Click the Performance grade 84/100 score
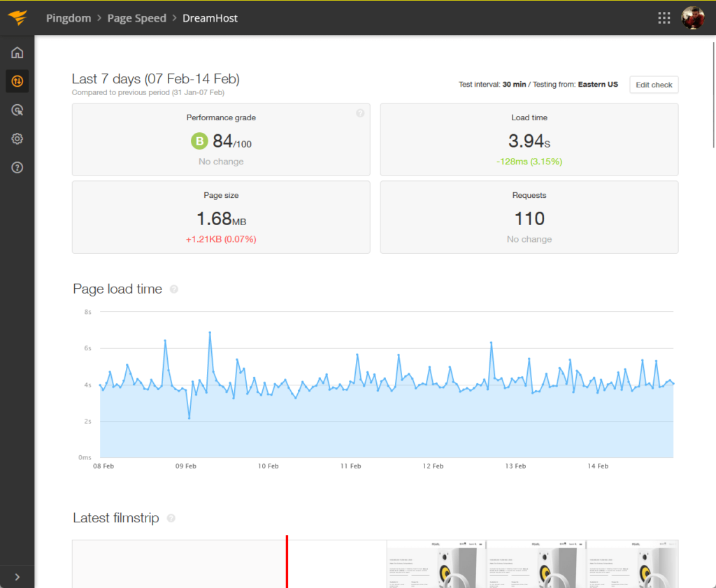The image size is (716, 588). (x=232, y=141)
